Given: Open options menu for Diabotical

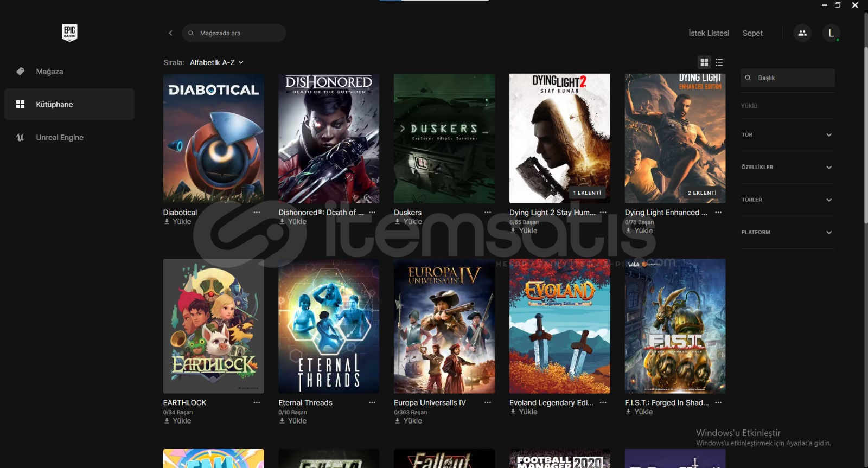Looking at the screenshot, I should click(x=257, y=213).
